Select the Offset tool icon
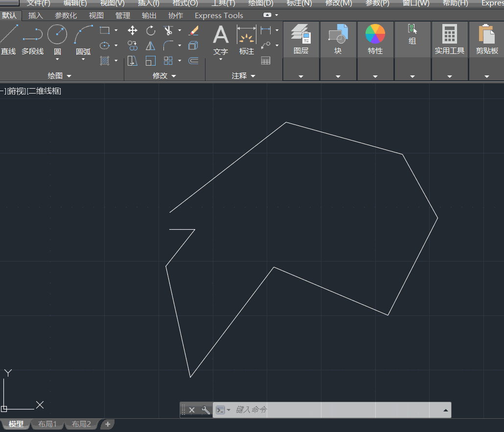The width and height of the screenshot is (504, 432). click(193, 60)
